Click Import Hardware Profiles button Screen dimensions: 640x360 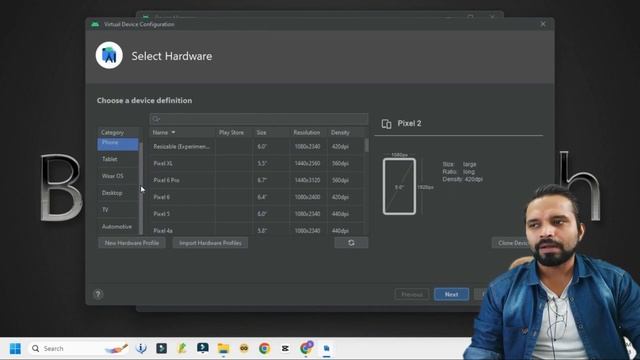(x=210, y=243)
